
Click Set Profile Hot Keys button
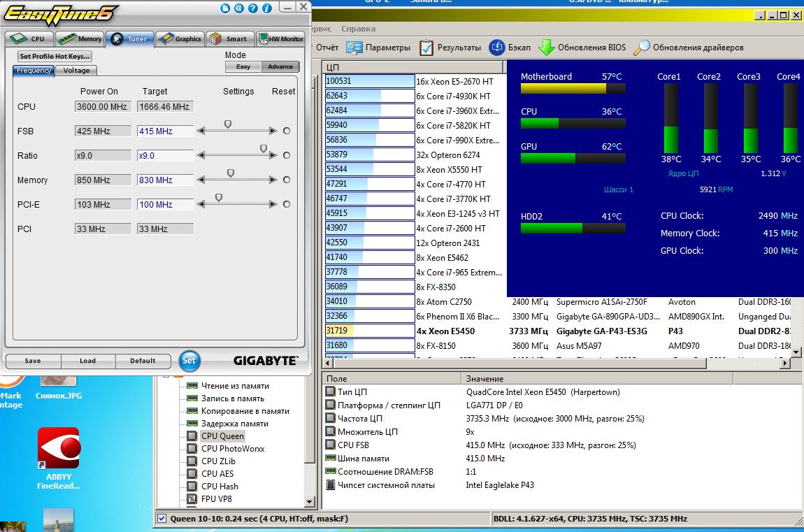coord(55,57)
